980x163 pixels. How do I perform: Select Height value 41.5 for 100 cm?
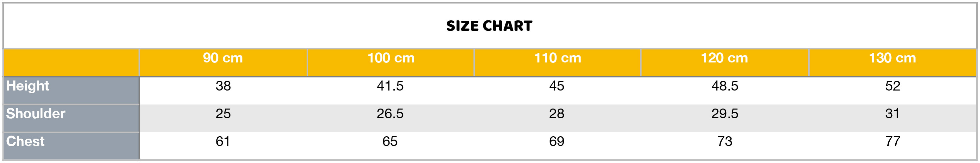[390, 86]
